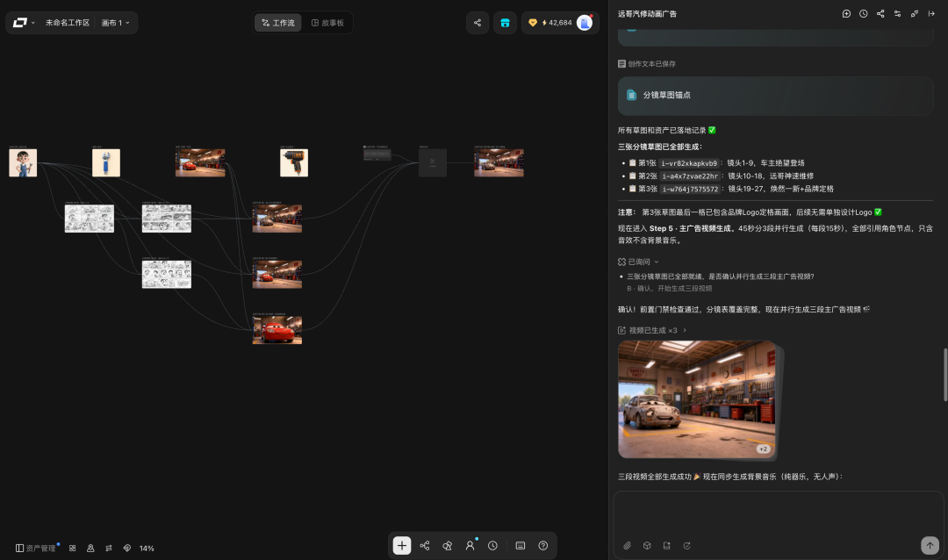948x560 pixels.
Task: Click the 14% zoom level
Action: [x=147, y=549]
